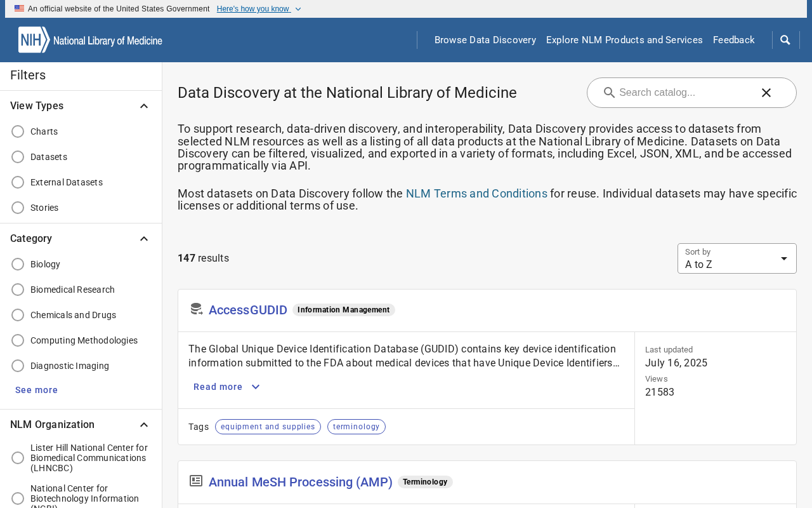Image resolution: width=812 pixels, height=508 pixels.
Task: Open Explore NLM Products and Services
Action: point(624,40)
